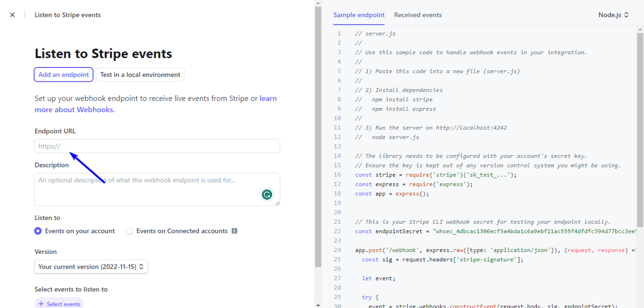Screen dimensions: 644x308
Task: Click the Grammarly icon in Description box
Action: 267,195
